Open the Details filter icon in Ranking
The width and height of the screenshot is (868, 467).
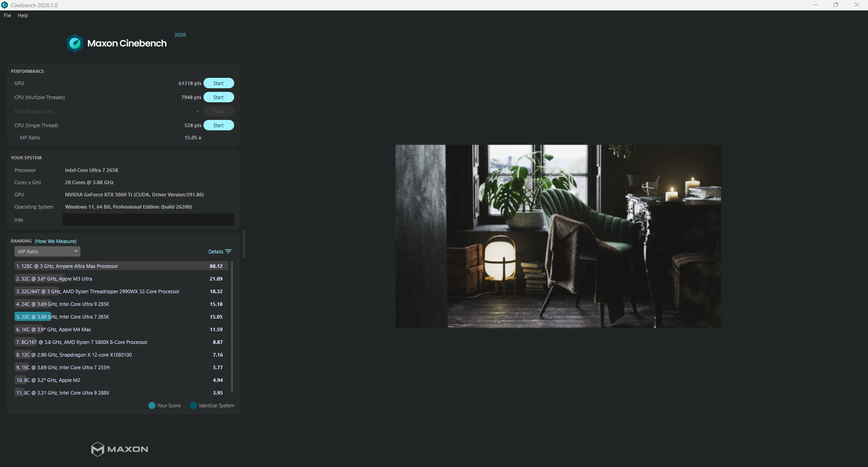click(x=228, y=252)
